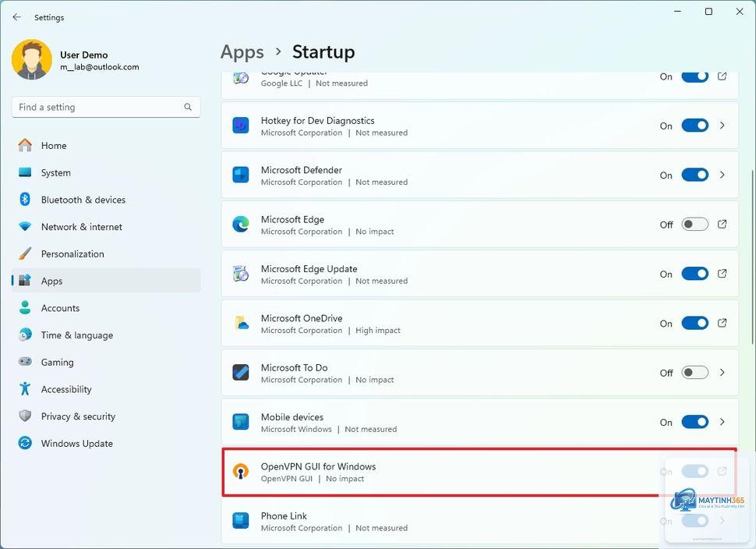Image resolution: width=756 pixels, height=549 pixels.
Task: Click High impact label on OneDrive row
Action: (378, 331)
